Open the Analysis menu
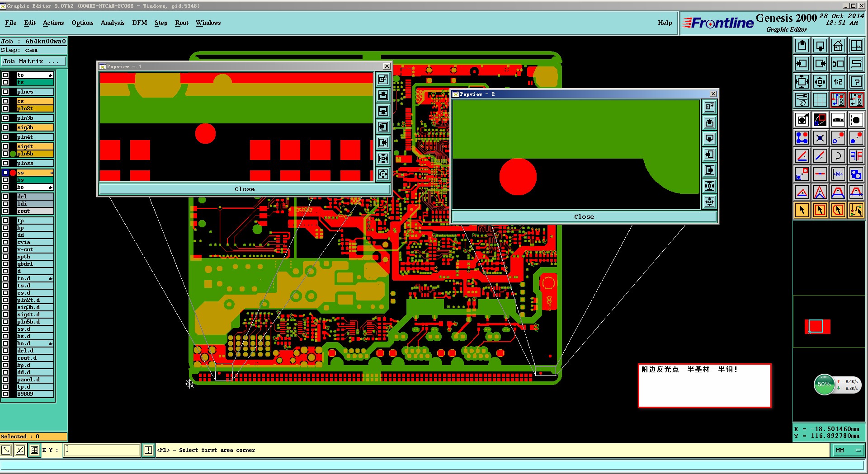 point(113,23)
